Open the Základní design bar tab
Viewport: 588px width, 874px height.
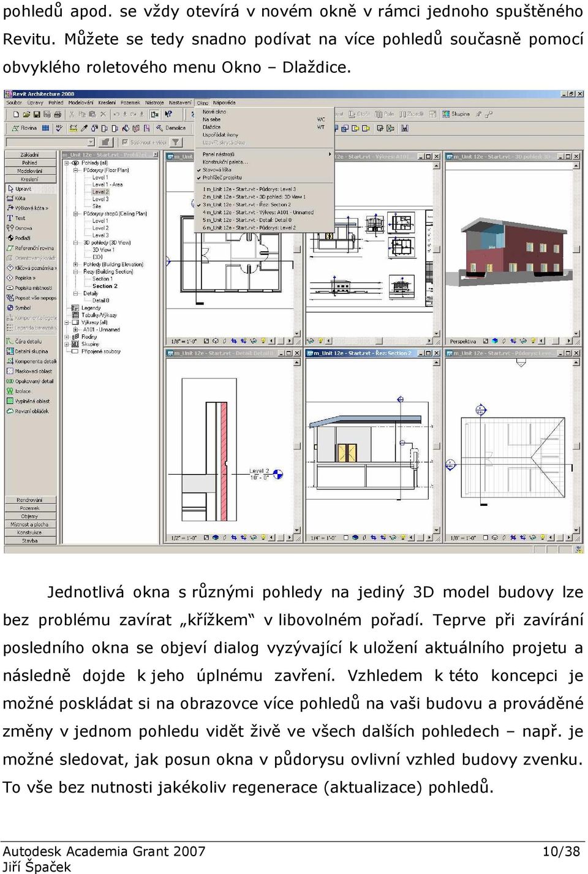(30, 155)
